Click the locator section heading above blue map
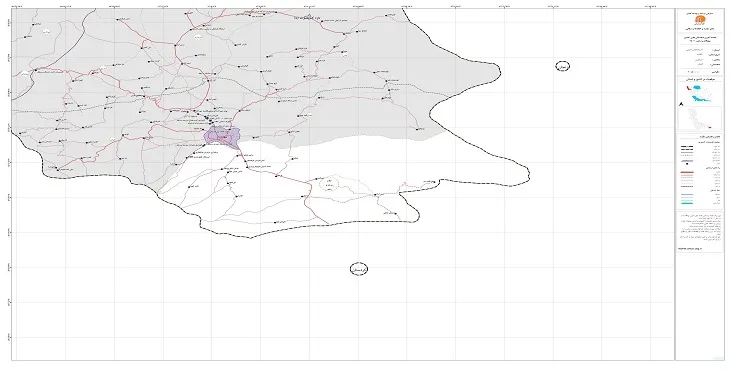 (x=700, y=79)
